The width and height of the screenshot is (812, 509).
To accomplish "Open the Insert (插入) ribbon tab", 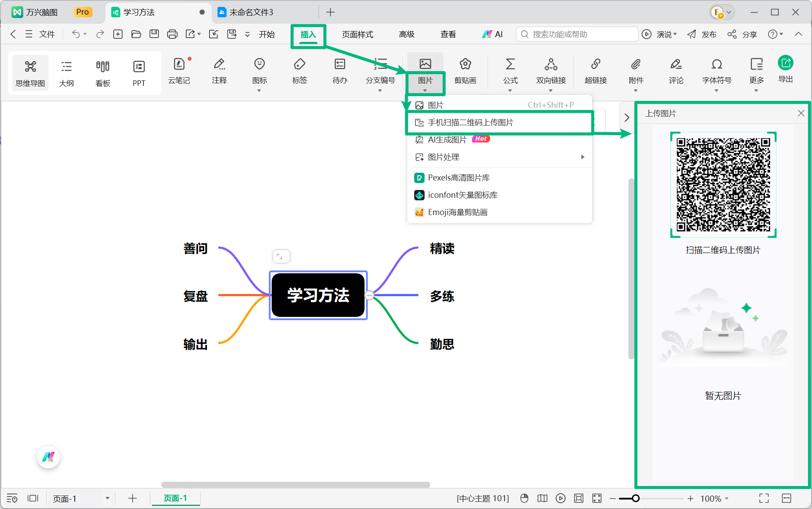I will pos(308,35).
